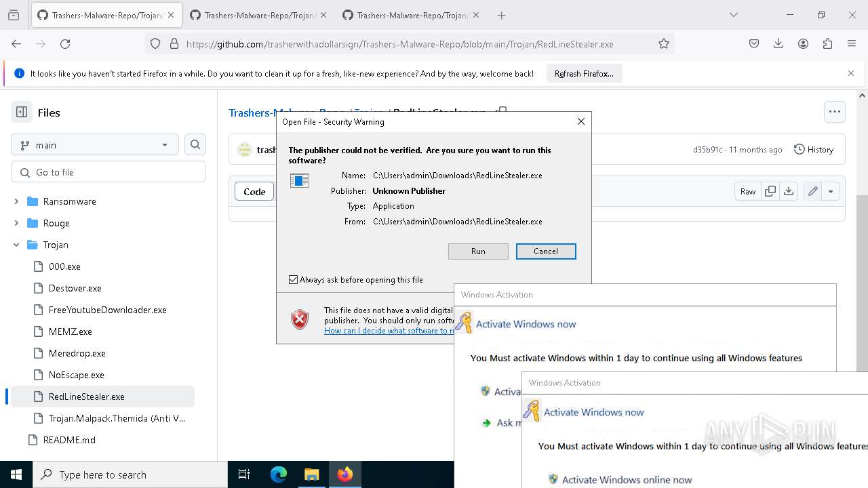
Task: Click Activate Windows online now option
Action: [x=627, y=480]
